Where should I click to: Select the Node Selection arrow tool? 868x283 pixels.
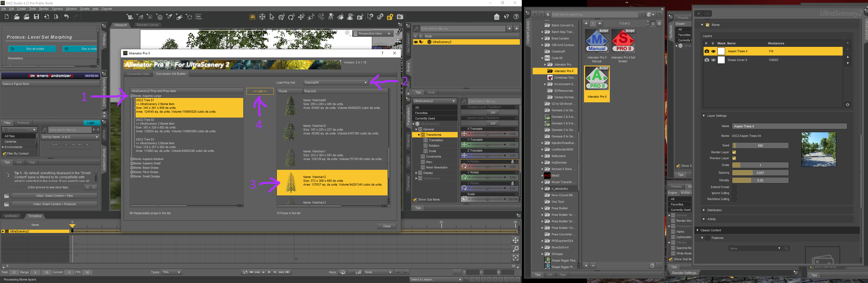pyautogui.click(x=272, y=17)
